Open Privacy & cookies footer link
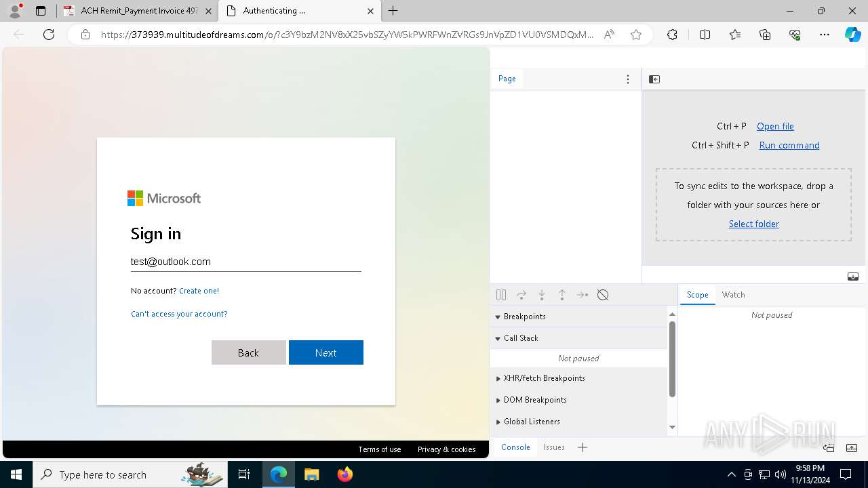The width and height of the screenshot is (868, 488). 447,449
